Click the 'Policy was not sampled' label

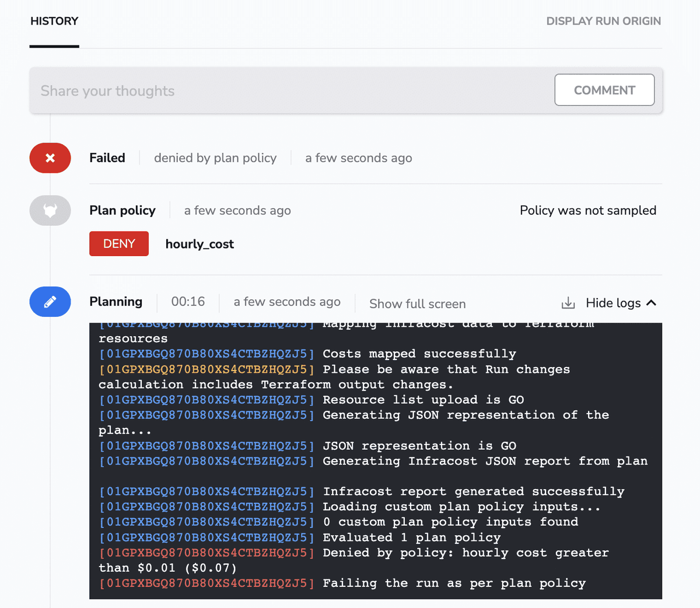coord(588,210)
